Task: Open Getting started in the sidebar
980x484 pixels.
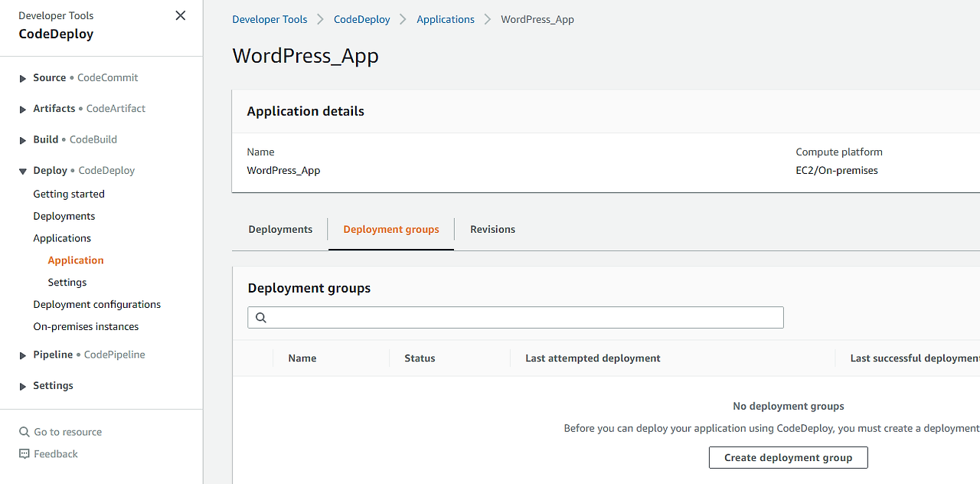Action: (x=69, y=194)
